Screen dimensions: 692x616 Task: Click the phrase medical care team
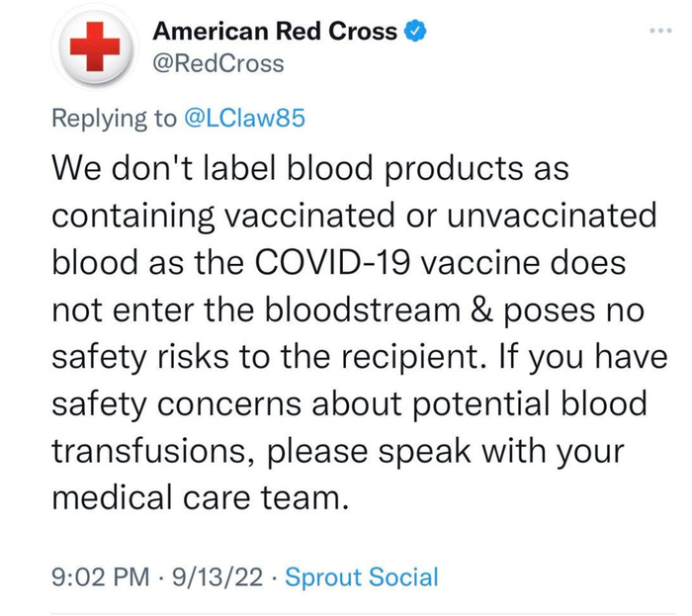point(201,497)
